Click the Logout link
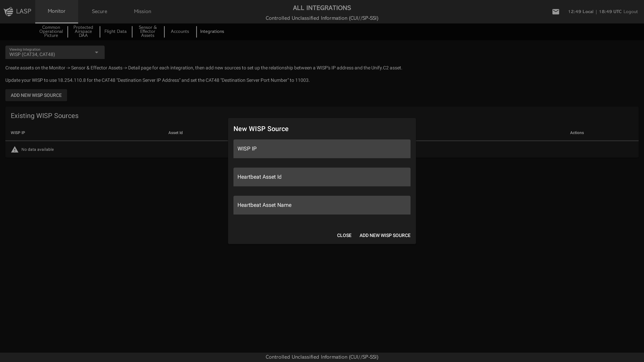 click(x=630, y=12)
